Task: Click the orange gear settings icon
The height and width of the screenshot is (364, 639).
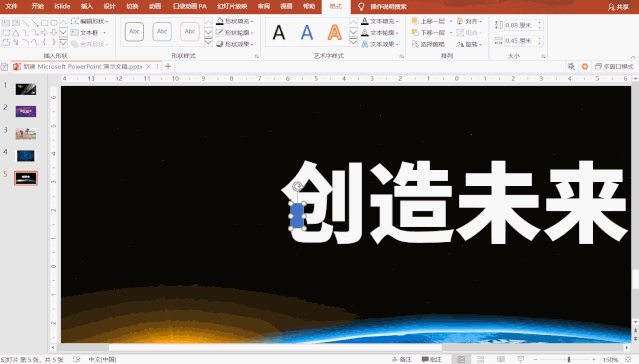Action: pos(585,66)
